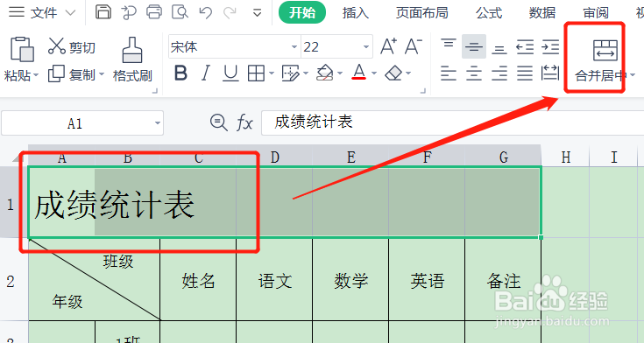
Task: Click the formula bar showing 成绩统计表
Action: point(453,122)
